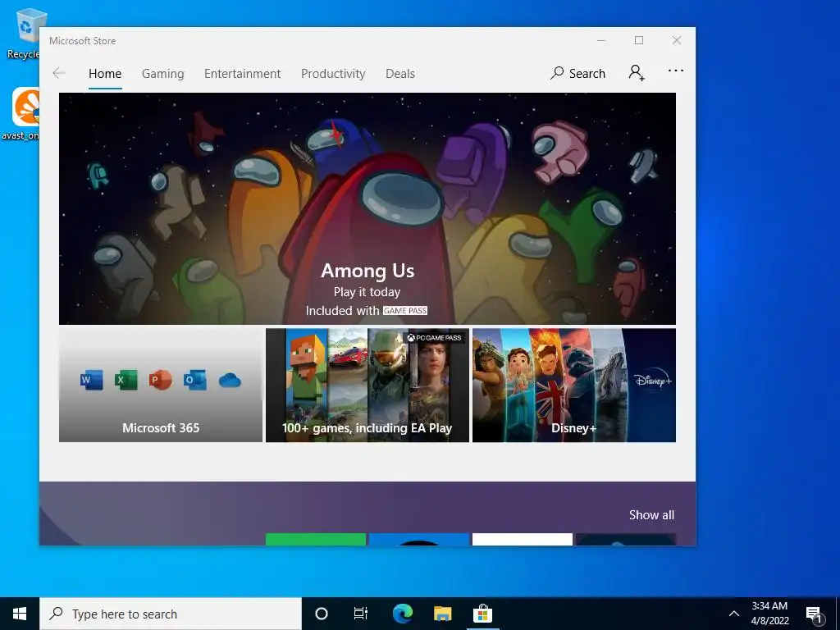Open the Among Us hero banner
Screen dimensions: 840x630
(x=367, y=208)
